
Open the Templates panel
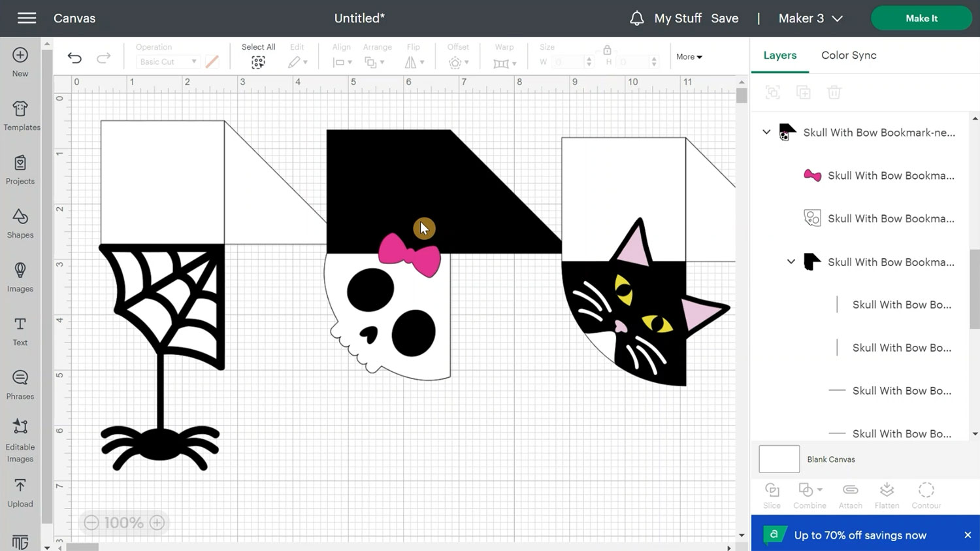coord(21,116)
